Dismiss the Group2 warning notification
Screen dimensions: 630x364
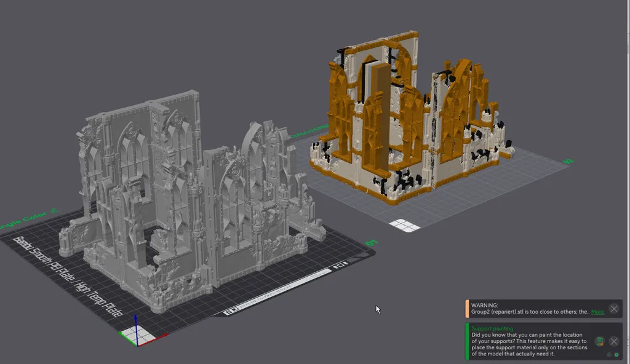click(x=613, y=309)
